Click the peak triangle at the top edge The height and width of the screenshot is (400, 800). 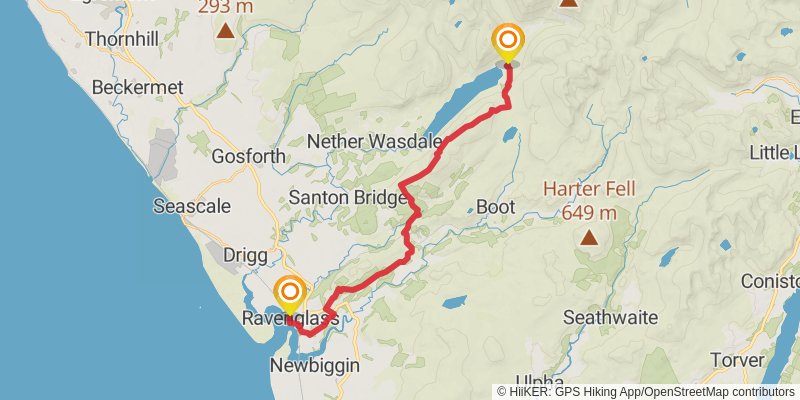(x=568, y=3)
